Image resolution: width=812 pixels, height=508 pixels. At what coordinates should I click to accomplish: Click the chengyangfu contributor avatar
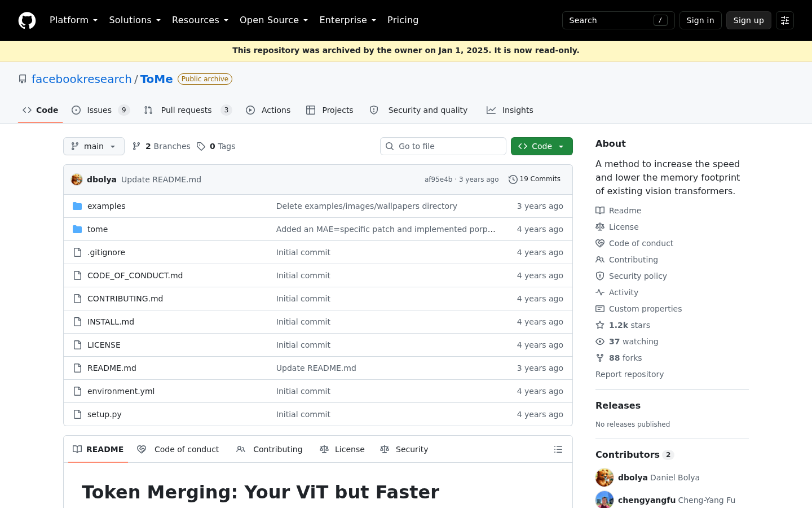604,500
